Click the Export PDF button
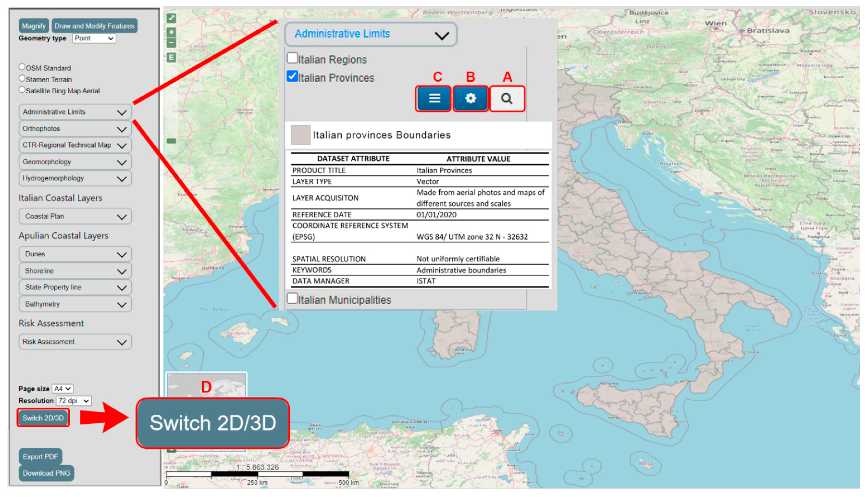Screen dimensions: 868x497 point(40,456)
